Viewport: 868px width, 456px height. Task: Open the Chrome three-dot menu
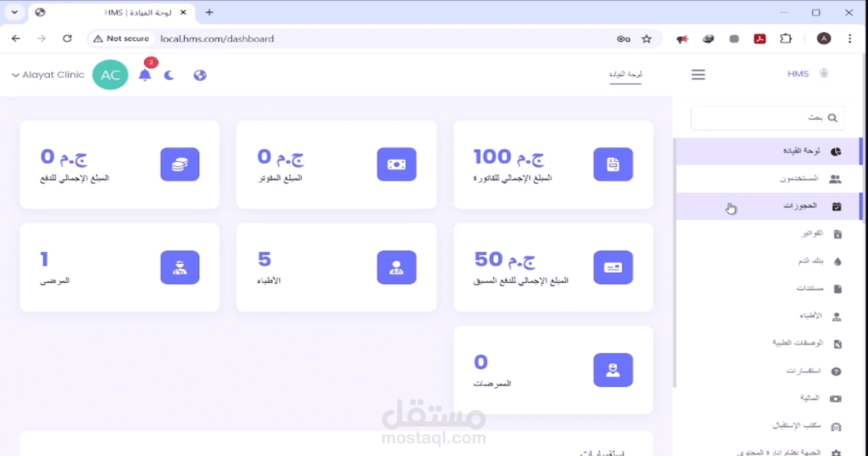coord(849,39)
